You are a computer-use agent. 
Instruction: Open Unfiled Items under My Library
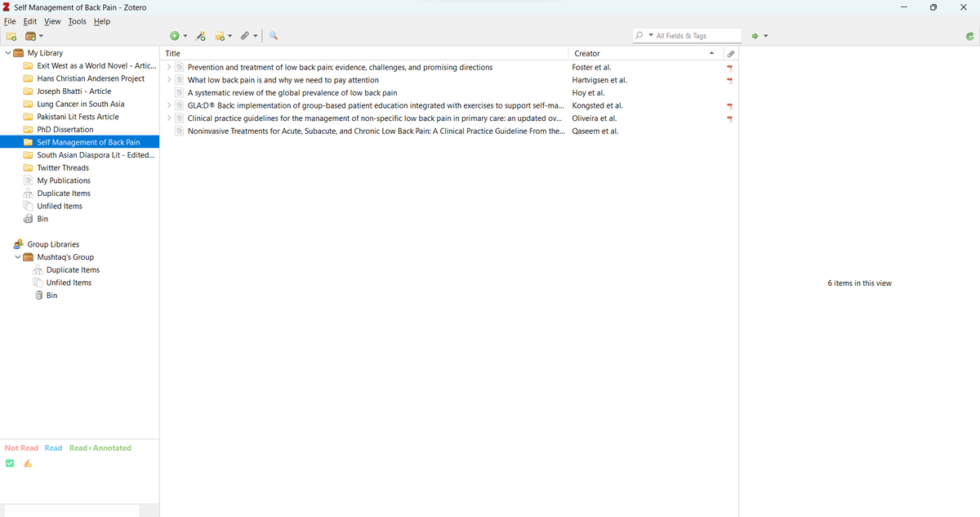click(60, 206)
